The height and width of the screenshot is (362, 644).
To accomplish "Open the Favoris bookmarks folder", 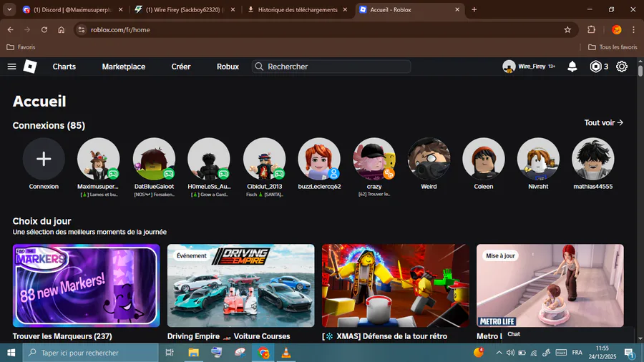I will click(21, 47).
